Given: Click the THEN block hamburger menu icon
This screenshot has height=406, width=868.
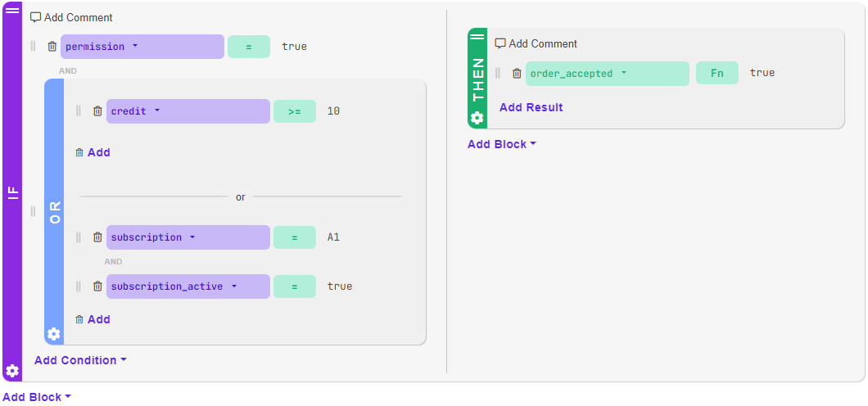Looking at the screenshot, I should coord(477,37).
